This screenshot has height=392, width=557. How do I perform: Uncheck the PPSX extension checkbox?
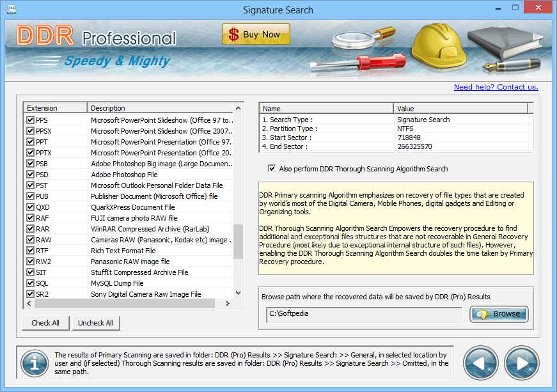pos(30,131)
